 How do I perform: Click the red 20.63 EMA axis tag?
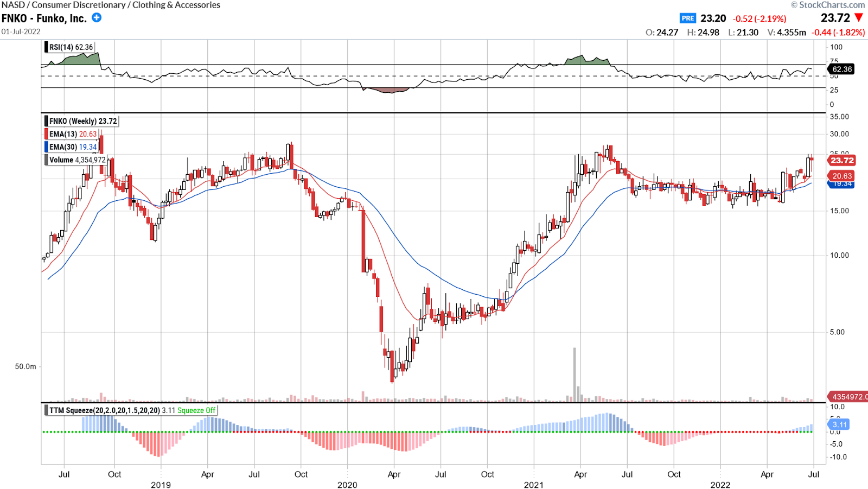[x=841, y=176]
